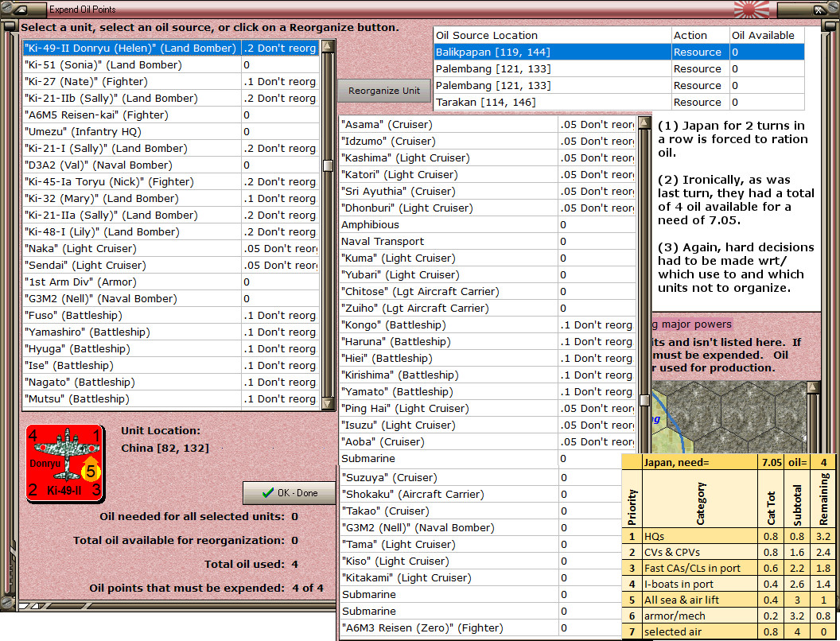Select the "Yamato" (Battleship) unit row
The width and height of the screenshot is (840, 641).
[x=487, y=391]
